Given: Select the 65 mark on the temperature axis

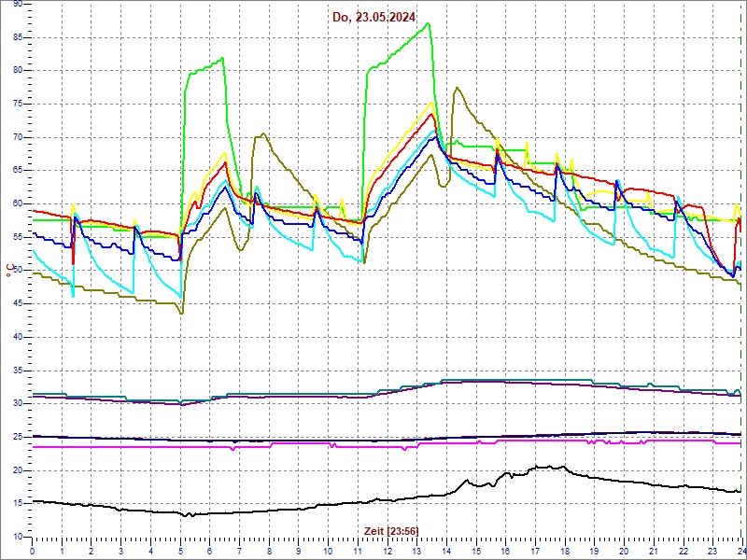Looking at the screenshot, I should (x=17, y=171).
